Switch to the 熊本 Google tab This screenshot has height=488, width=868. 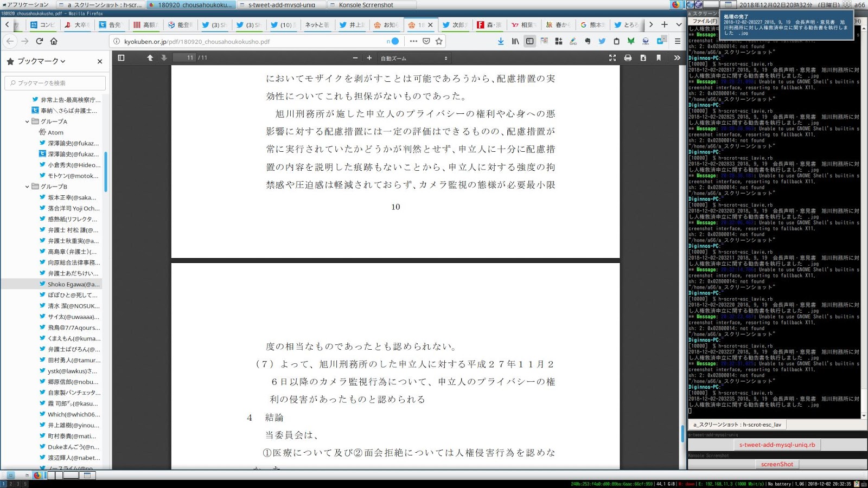[592, 25]
